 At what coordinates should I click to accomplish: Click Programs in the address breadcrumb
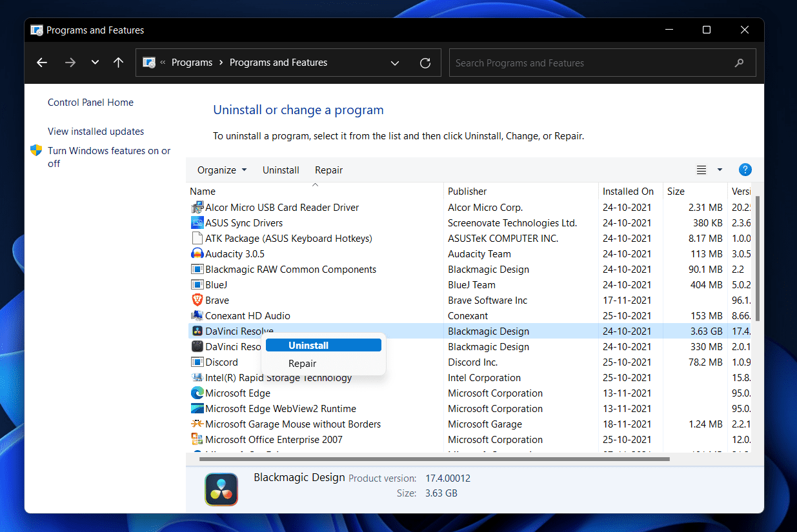192,63
